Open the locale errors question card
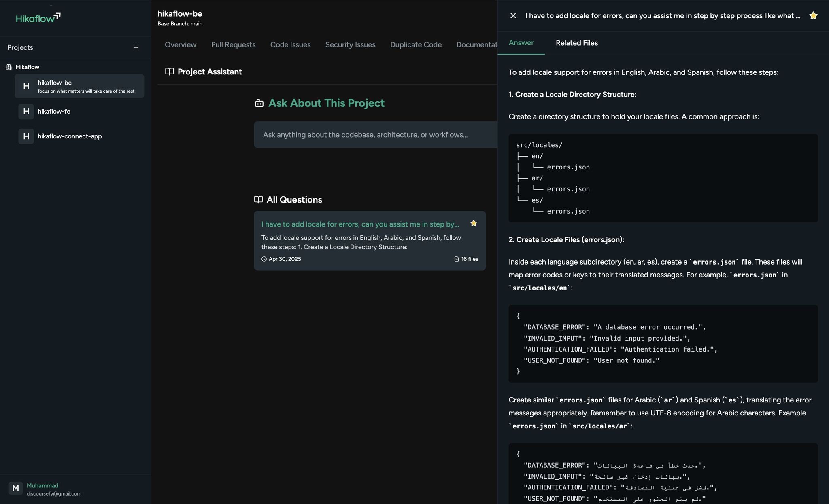The width and height of the screenshot is (829, 504). (x=360, y=224)
